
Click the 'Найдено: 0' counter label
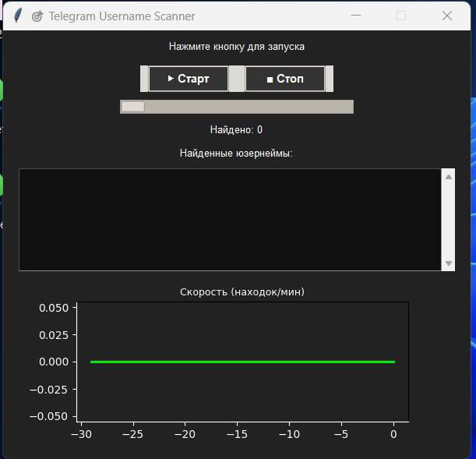pos(236,130)
